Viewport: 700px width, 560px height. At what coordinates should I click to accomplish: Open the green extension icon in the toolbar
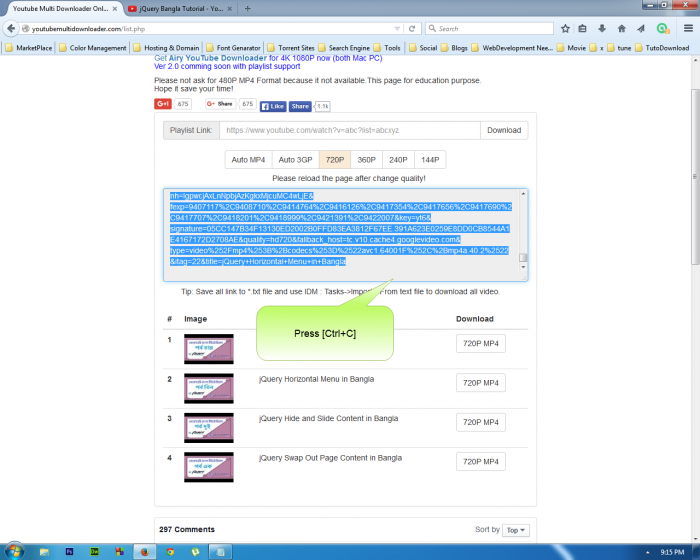pyautogui.click(x=663, y=29)
